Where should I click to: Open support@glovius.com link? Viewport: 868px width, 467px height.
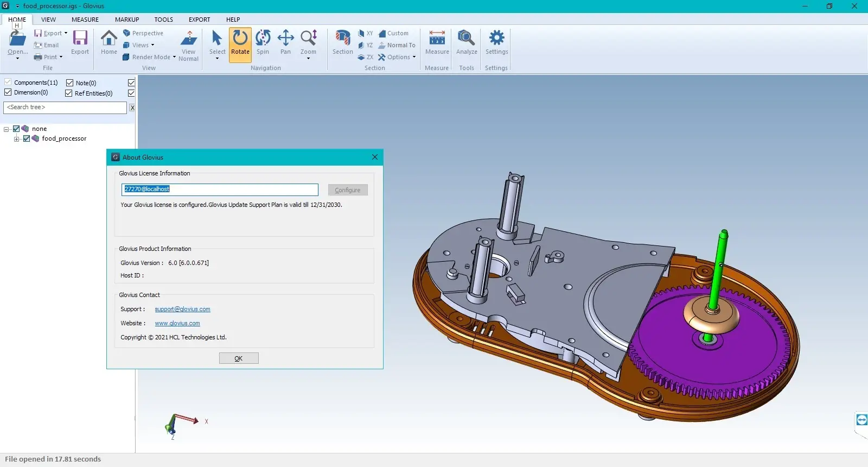(182, 309)
